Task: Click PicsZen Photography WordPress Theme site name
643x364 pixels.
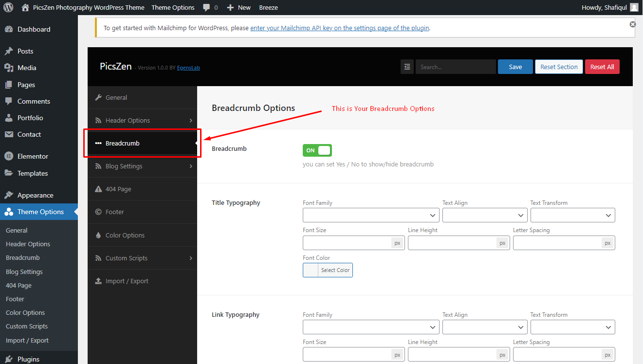Action: [x=89, y=7]
